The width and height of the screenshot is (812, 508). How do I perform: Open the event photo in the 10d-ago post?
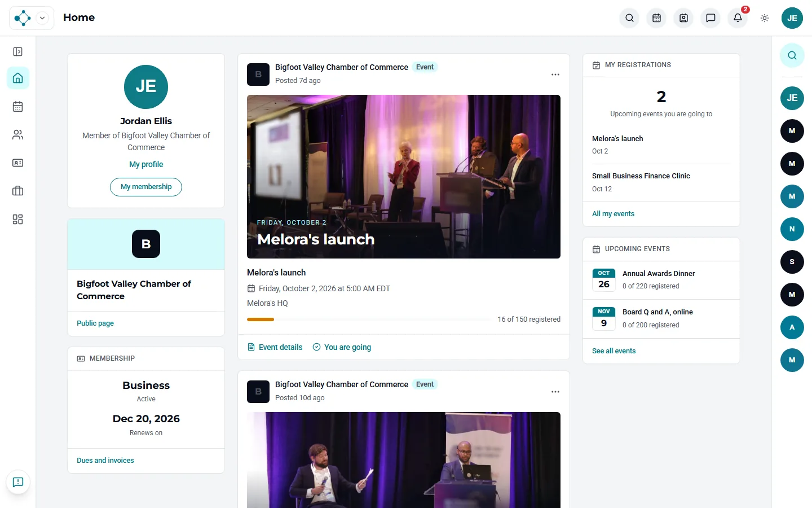tap(404, 460)
